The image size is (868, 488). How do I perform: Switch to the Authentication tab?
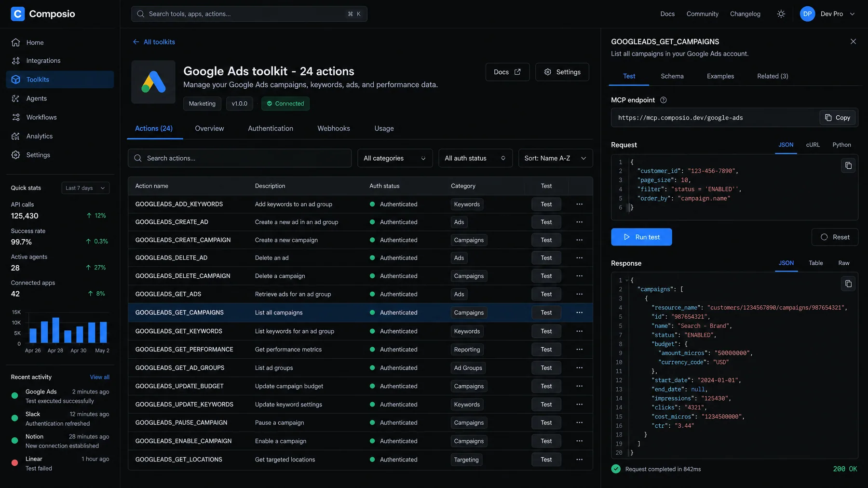click(x=271, y=128)
